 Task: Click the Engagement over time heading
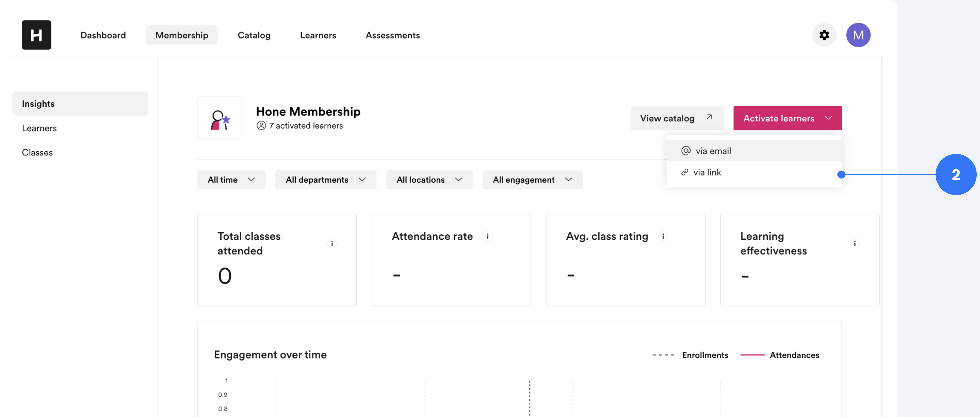click(270, 355)
